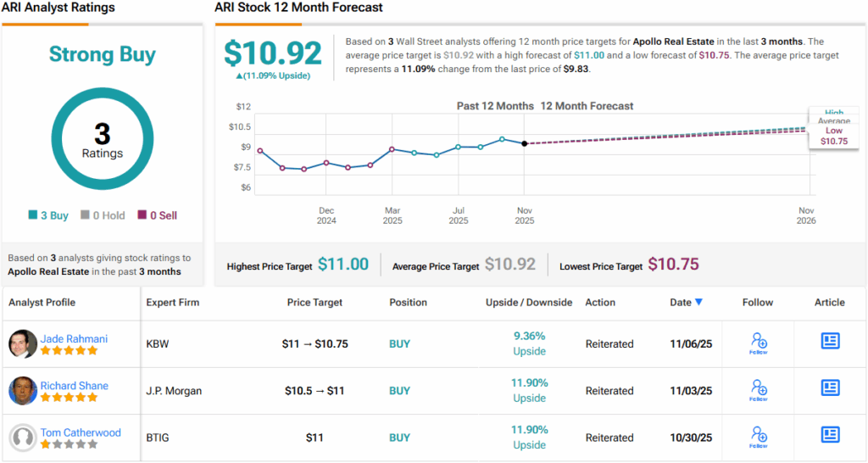This screenshot has width=868, height=463.
Task: Open the Richard Shane analyst link
Action: (75, 385)
